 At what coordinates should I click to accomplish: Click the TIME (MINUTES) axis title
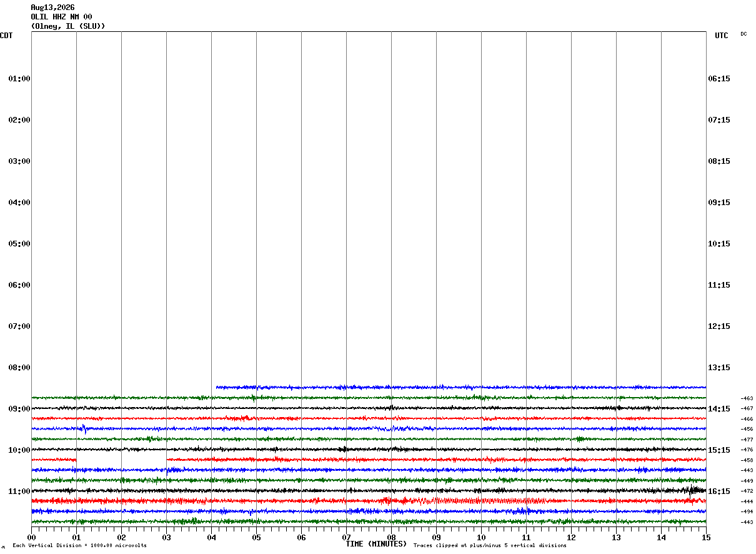(376, 544)
